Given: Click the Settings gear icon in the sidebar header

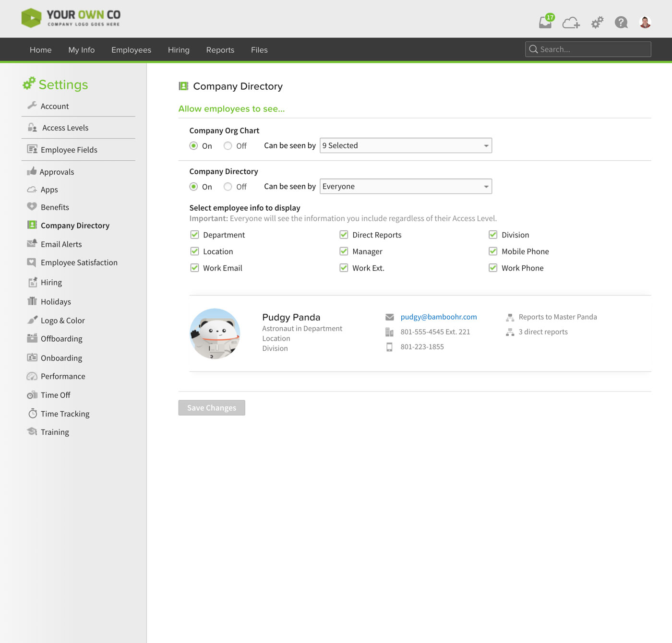Looking at the screenshot, I should click(29, 83).
